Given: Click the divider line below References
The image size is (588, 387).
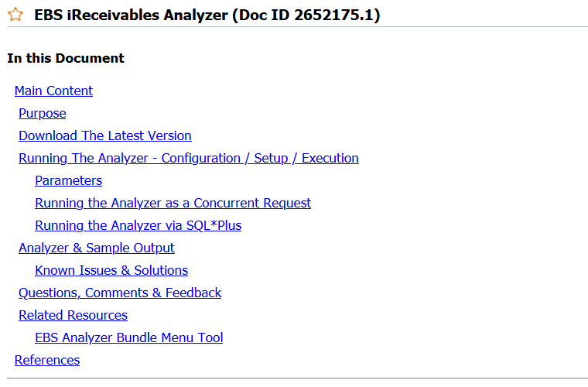Looking at the screenshot, I should [x=294, y=378].
